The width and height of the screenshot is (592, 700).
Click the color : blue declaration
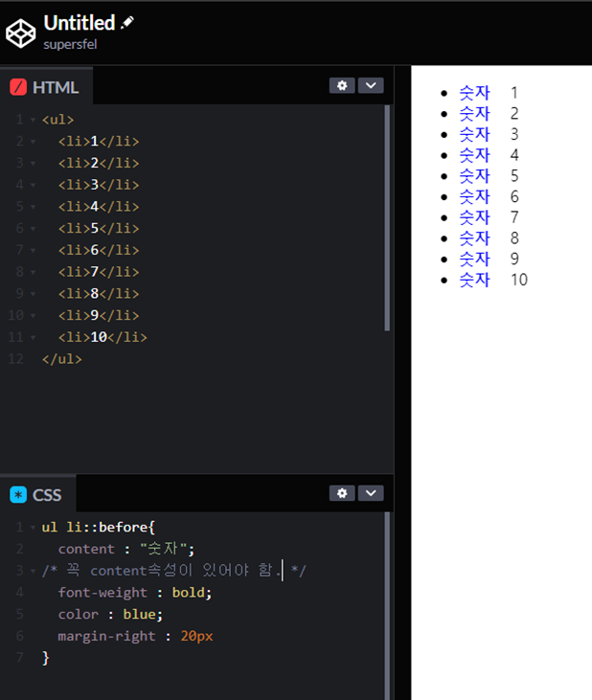(110, 614)
